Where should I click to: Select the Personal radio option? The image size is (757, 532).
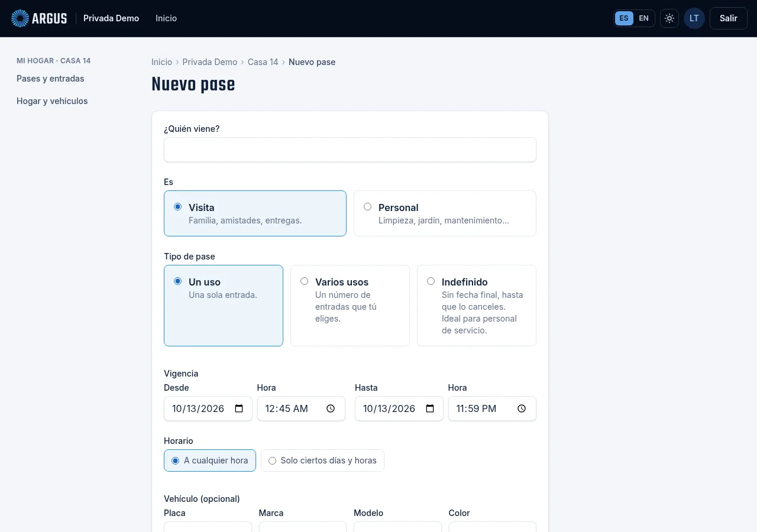(445, 213)
